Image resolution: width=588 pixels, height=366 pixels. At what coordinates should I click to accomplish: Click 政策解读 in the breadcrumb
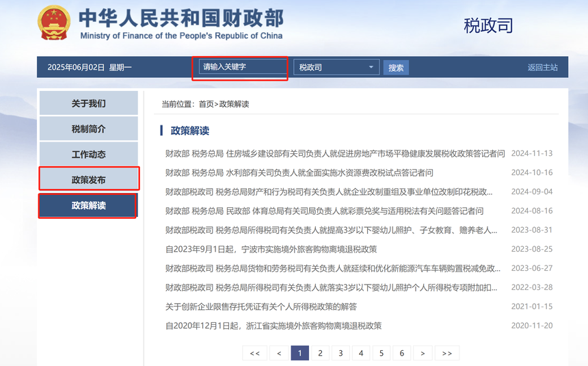click(x=234, y=104)
